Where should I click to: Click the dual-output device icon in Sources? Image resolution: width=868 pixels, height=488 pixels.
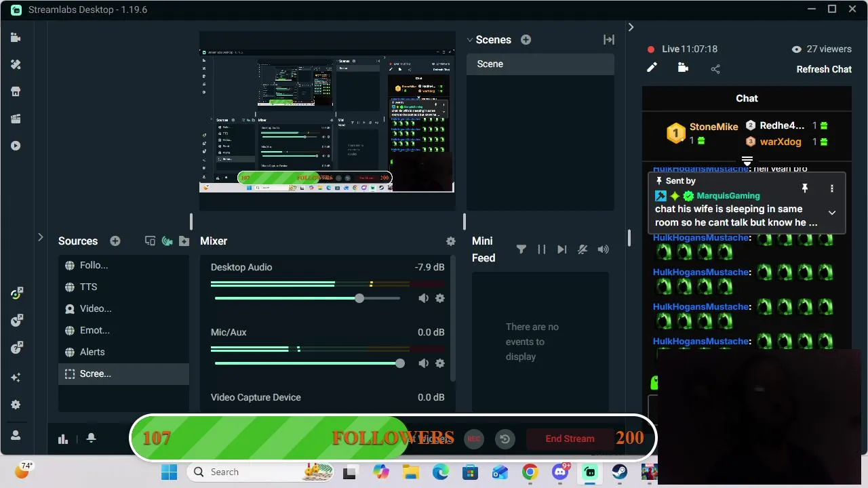(x=151, y=241)
